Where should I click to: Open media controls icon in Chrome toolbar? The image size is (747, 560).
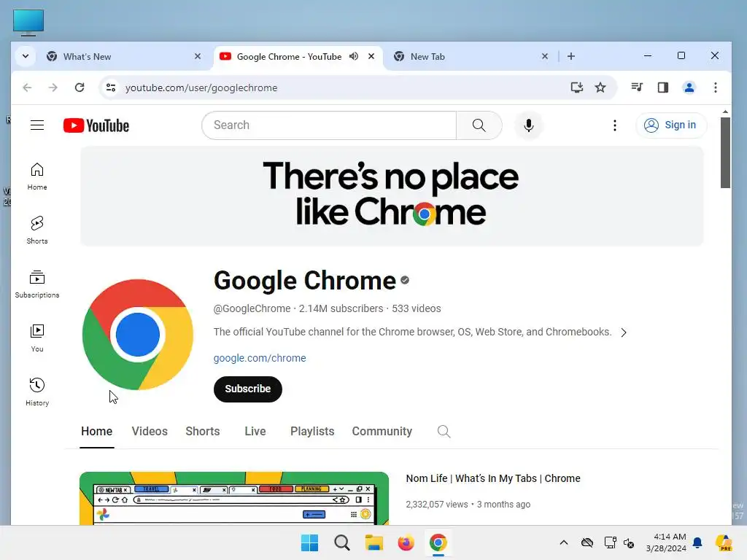pos(636,87)
